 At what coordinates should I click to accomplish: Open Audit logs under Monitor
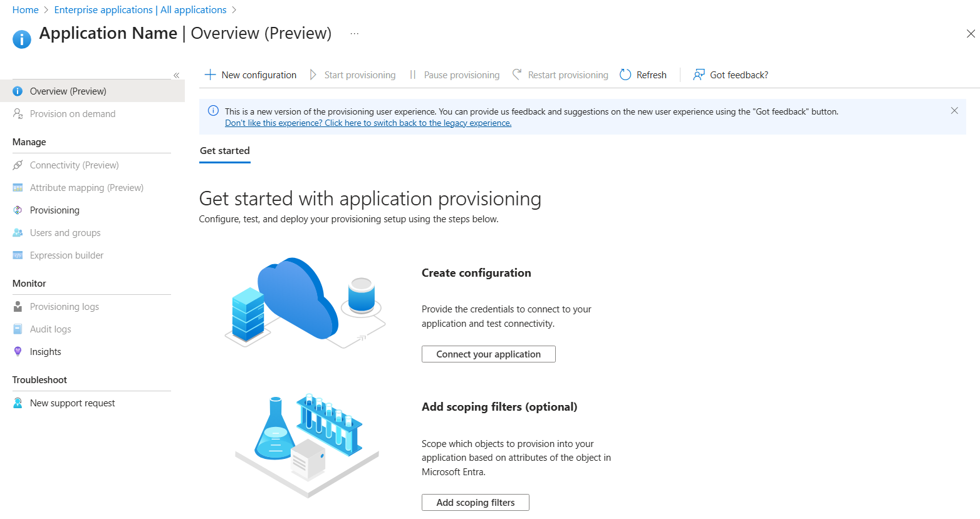coord(51,329)
